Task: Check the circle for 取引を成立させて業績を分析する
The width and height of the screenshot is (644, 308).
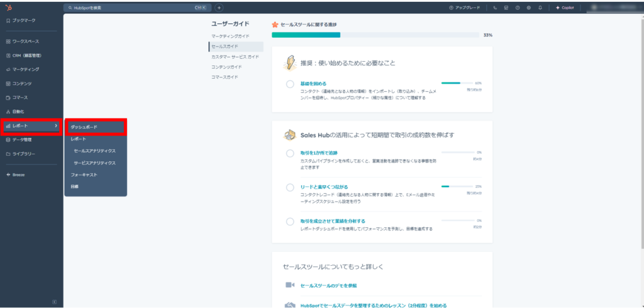Action: click(x=290, y=222)
